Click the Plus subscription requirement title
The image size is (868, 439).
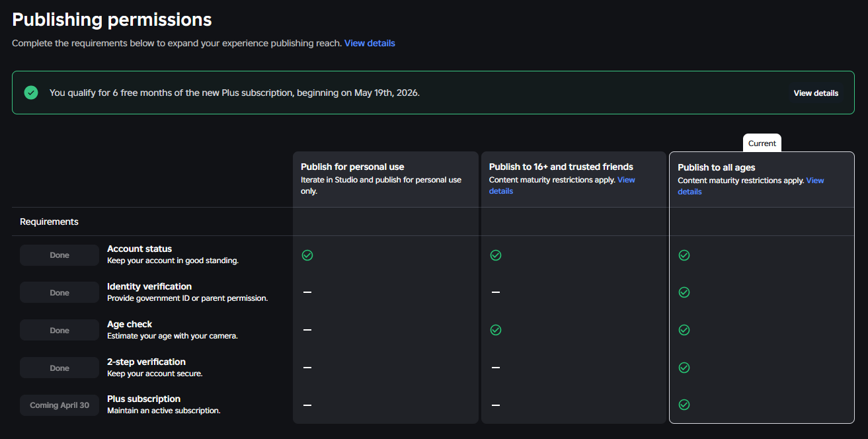pyautogui.click(x=143, y=399)
